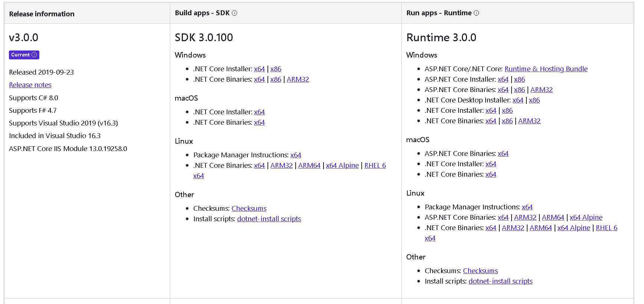644x304 pixels.
Task: Click the Supports C# 8.0 text
Action: [x=34, y=98]
